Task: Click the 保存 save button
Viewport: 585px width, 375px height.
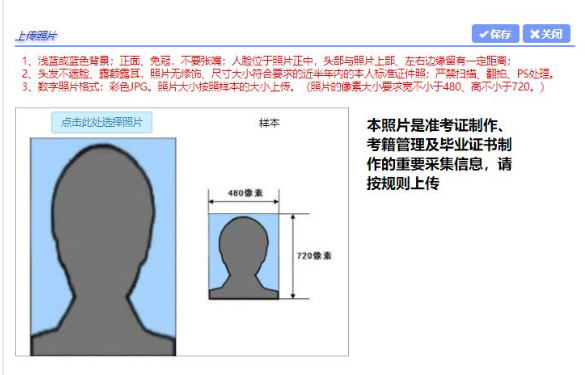Action: click(495, 34)
